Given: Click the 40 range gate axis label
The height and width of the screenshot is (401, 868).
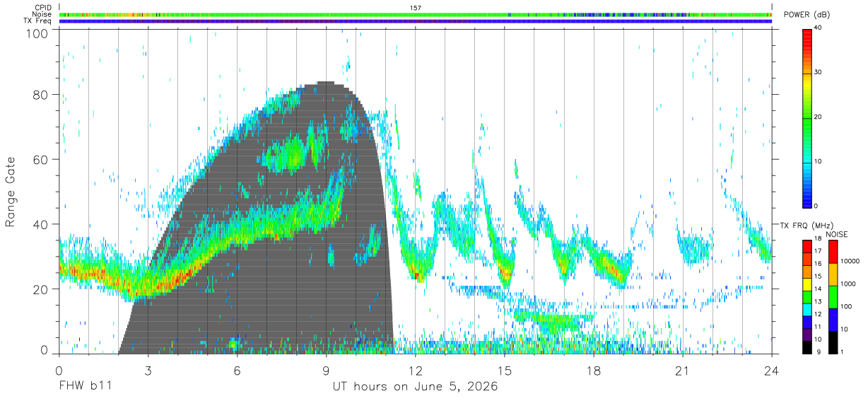Looking at the screenshot, I should tap(41, 225).
